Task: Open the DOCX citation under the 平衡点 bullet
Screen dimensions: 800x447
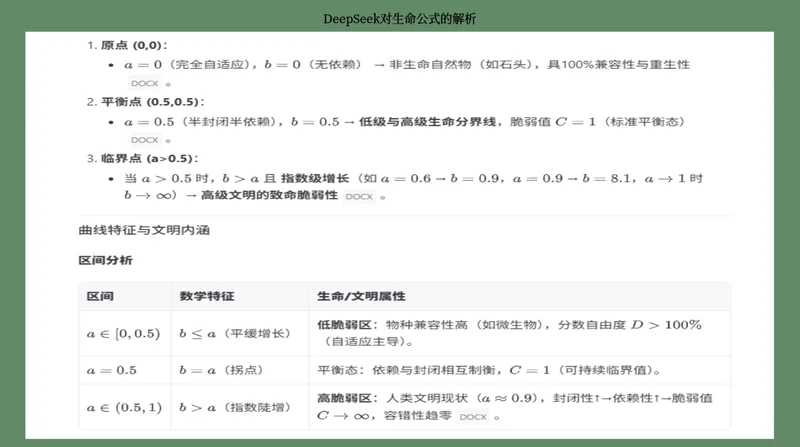Action: click(144, 141)
